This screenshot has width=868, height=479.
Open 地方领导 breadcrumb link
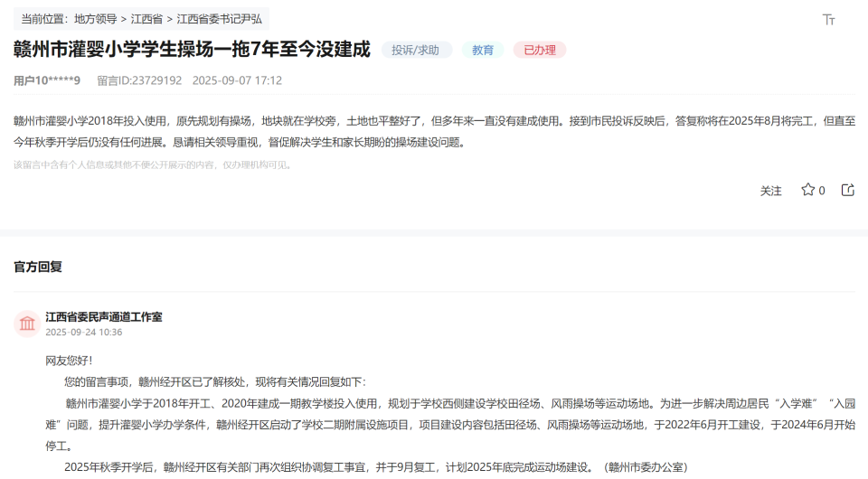tap(95, 19)
